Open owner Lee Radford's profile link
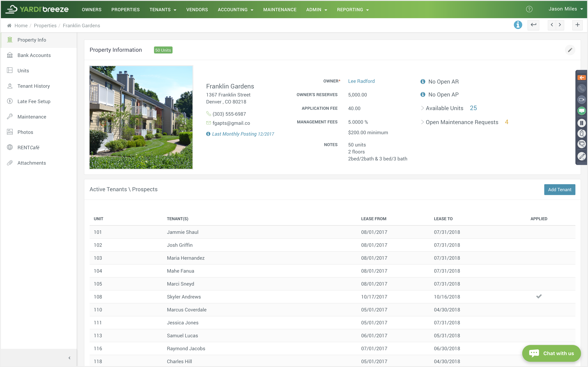The height and width of the screenshot is (367, 588). (361, 81)
